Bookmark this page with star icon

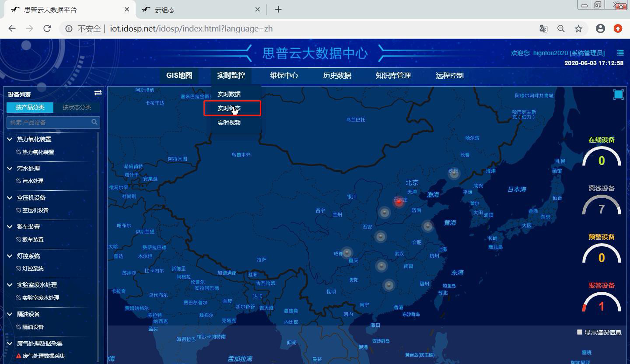pyautogui.click(x=578, y=29)
